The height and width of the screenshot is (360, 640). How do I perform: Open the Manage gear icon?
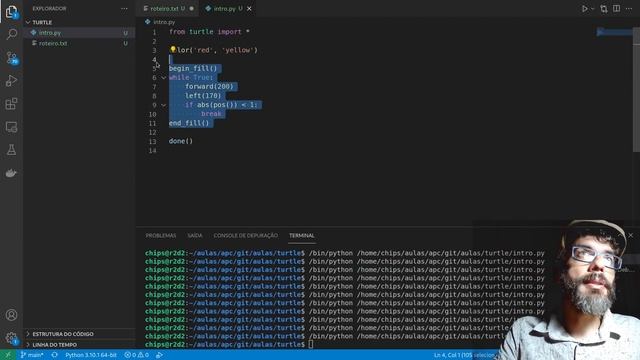point(11,338)
